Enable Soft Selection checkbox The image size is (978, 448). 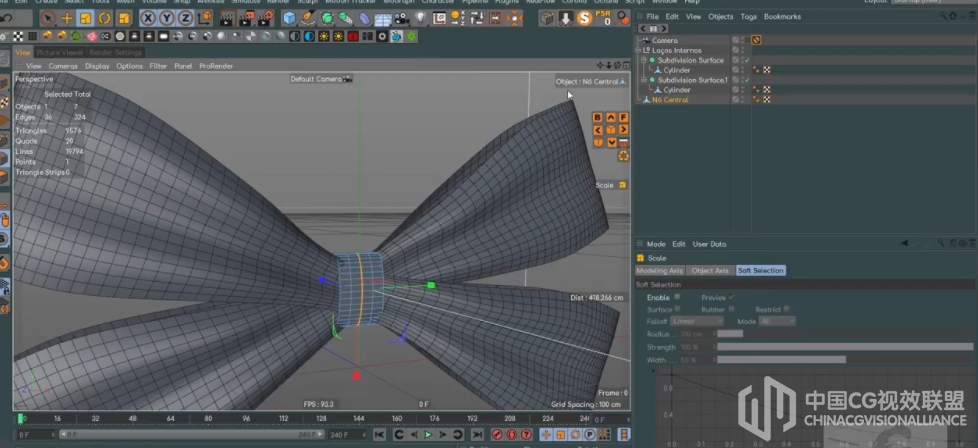(x=677, y=297)
